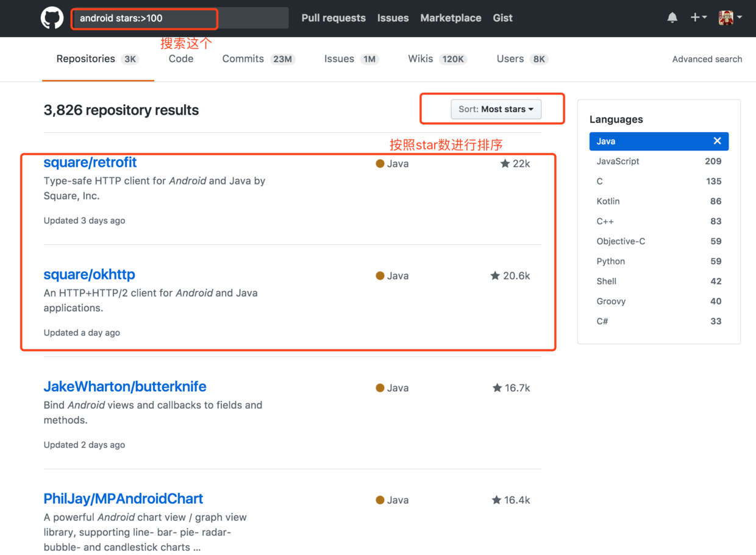Open the Sort: Most stars dropdown
Screen dimensions: 756x555
pos(496,109)
